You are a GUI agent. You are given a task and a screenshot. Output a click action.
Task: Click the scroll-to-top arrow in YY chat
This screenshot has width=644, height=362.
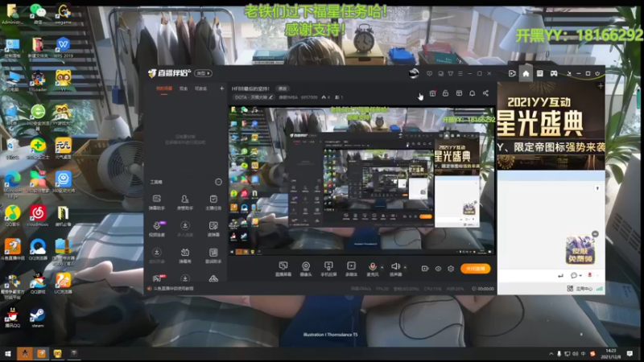pos(597,188)
